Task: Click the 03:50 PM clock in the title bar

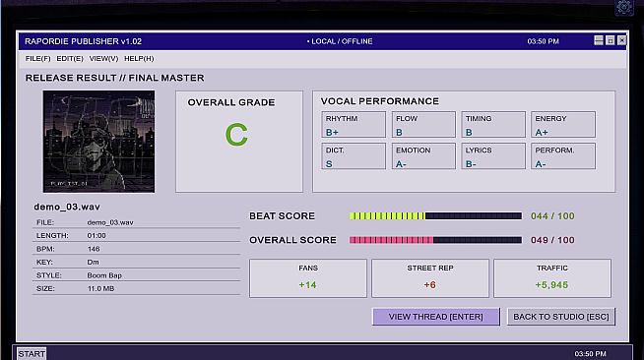Action: point(543,41)
